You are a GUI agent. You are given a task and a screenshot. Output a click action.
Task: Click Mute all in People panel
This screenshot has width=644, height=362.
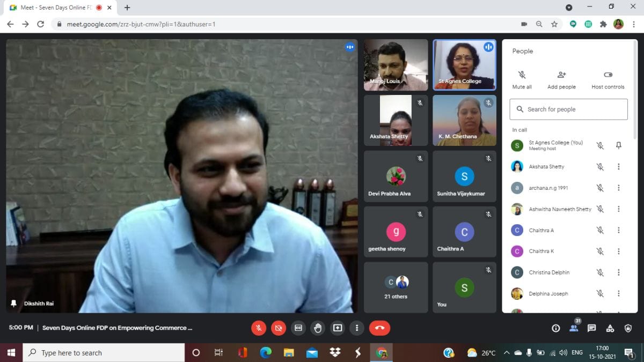[522, 79]
